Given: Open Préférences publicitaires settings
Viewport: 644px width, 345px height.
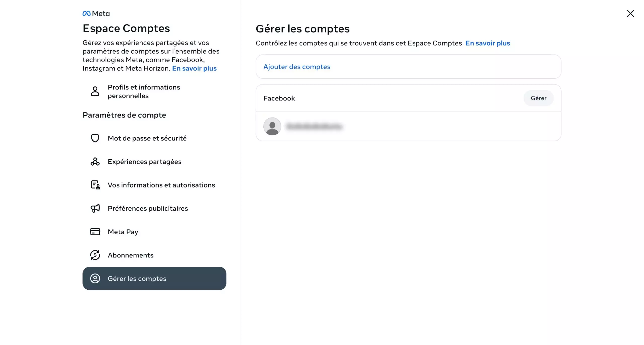Looking at the screenshot, I should pyautogui.click(x=148, y=208).
